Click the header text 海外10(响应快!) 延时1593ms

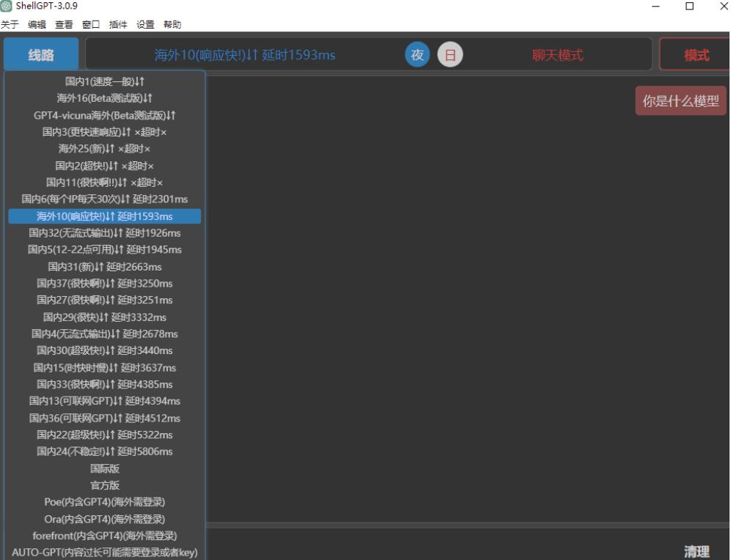click(245, 55)
